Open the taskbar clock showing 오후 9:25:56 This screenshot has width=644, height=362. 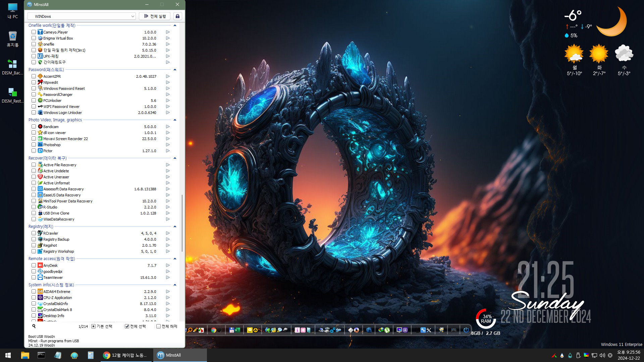pyautogui.click(x=629, y=355)
